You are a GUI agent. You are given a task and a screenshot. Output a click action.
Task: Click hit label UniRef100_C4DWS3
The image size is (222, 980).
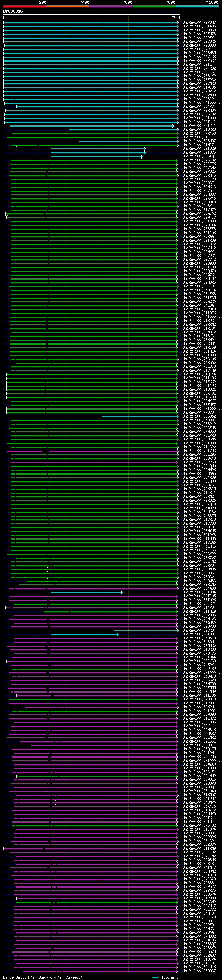(x=199, y=581)
